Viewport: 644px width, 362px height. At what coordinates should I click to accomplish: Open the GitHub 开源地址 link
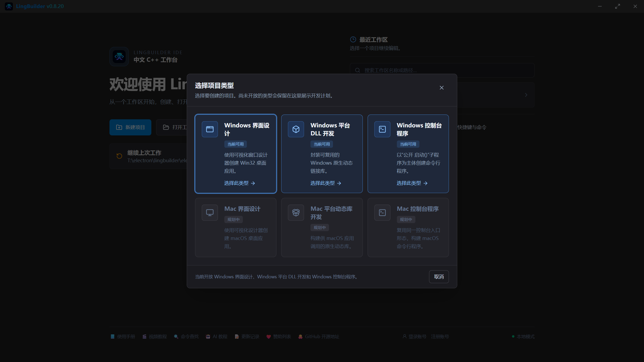click(319, 337)
